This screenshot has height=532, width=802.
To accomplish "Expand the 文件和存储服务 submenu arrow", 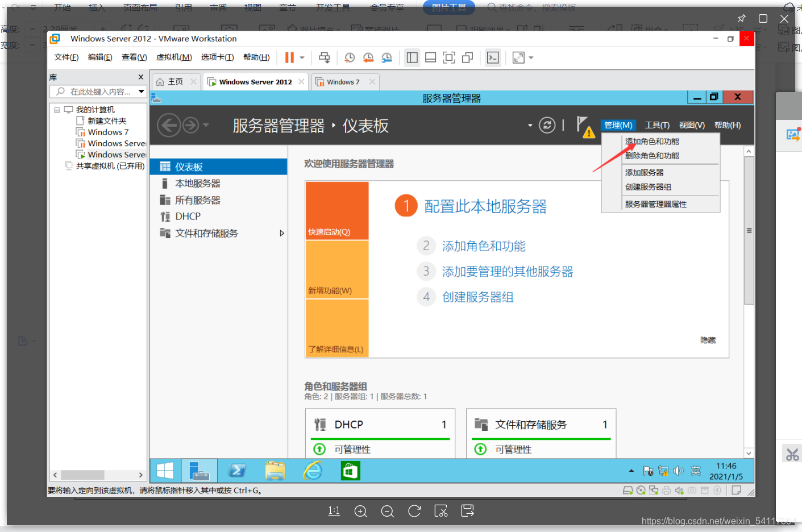I will (x=282, y=233).
